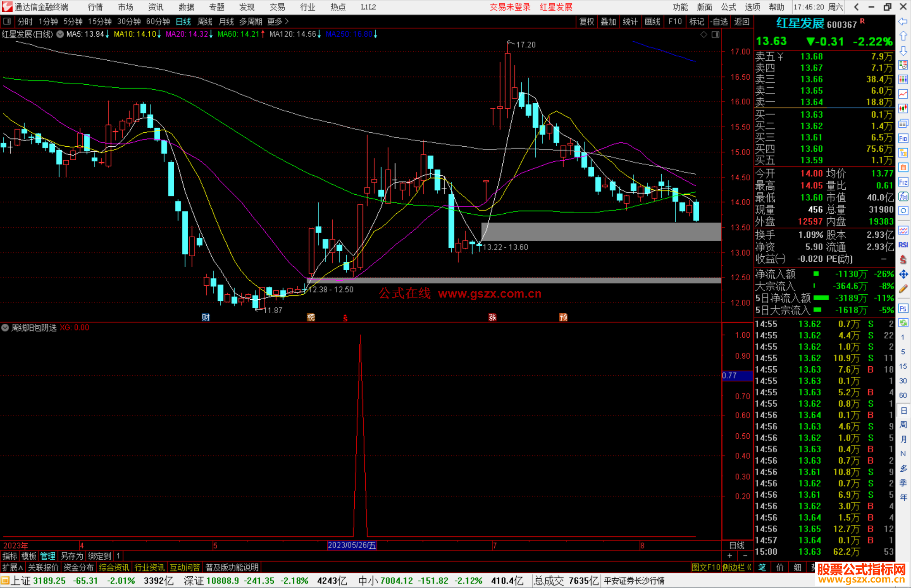Image resolution: width=911 pixels, height=588 pixels.
Task: Click the RSI indicator sidebar icon
Action: 903,245
